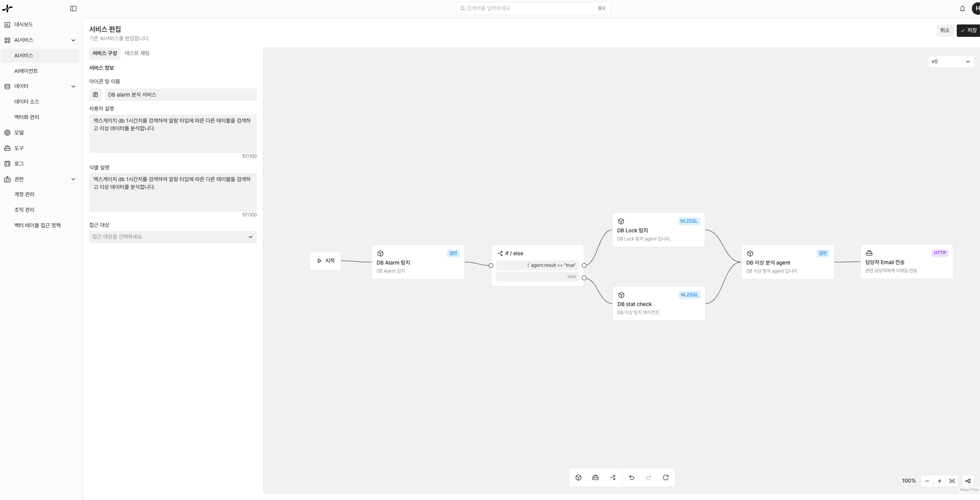Open AI에이전트 in the sidebar
The height and width of the screenshot is (500, 980).
(x=26, y=71)
